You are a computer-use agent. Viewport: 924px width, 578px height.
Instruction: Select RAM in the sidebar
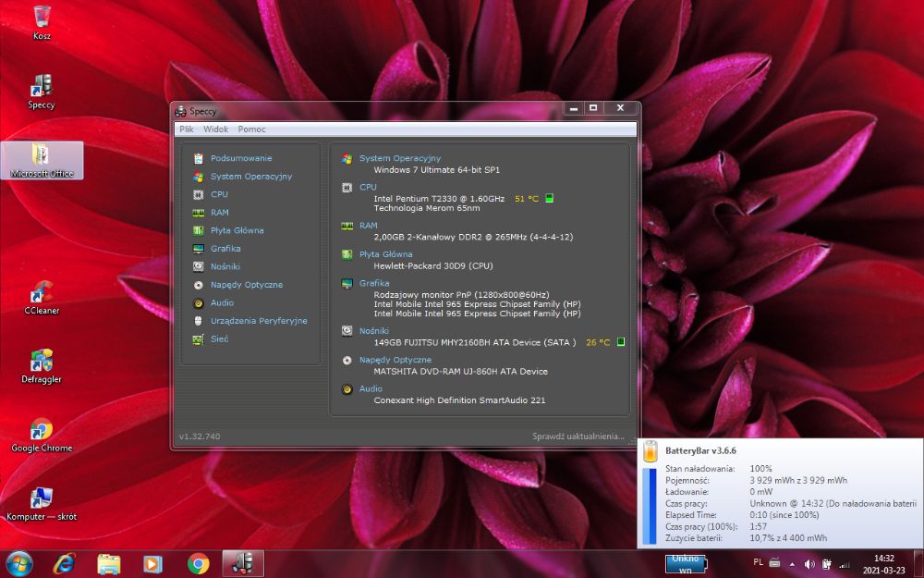(x=220, y=213)
